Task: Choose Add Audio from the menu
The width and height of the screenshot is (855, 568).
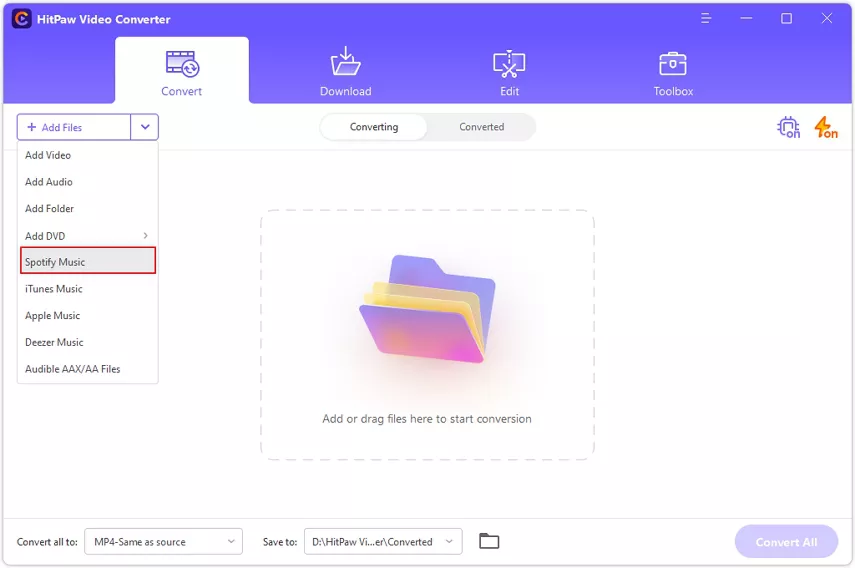Action: 88,182
